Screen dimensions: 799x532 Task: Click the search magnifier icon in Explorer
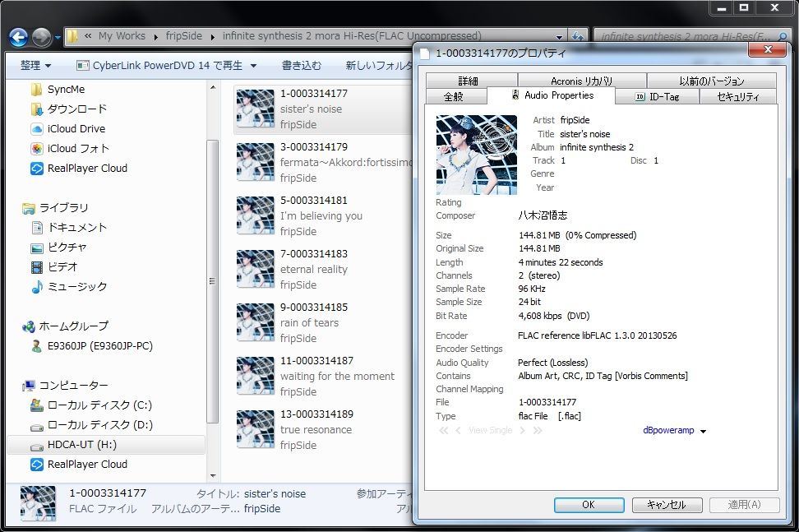pyautogui.click(x=783, y=37)
